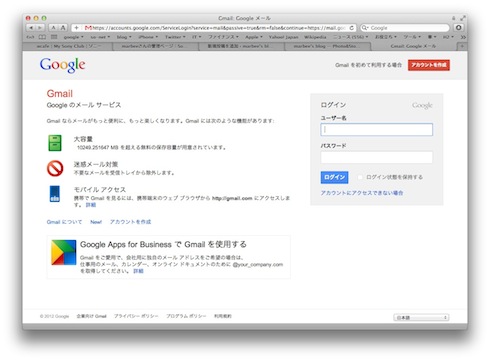Open the New! link

click(96, 222)
